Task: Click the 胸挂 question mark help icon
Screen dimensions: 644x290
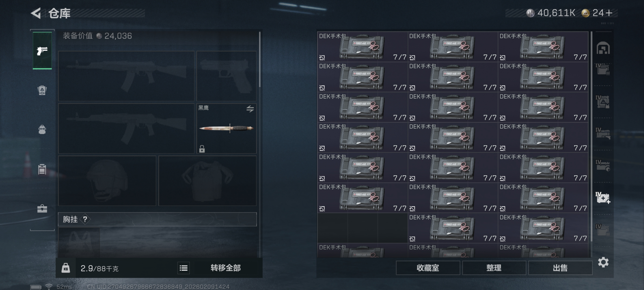Action: pos(85,219)
